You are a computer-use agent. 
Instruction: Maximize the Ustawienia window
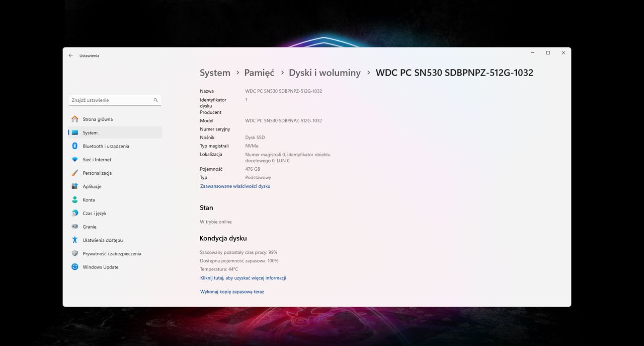(548, 53)
